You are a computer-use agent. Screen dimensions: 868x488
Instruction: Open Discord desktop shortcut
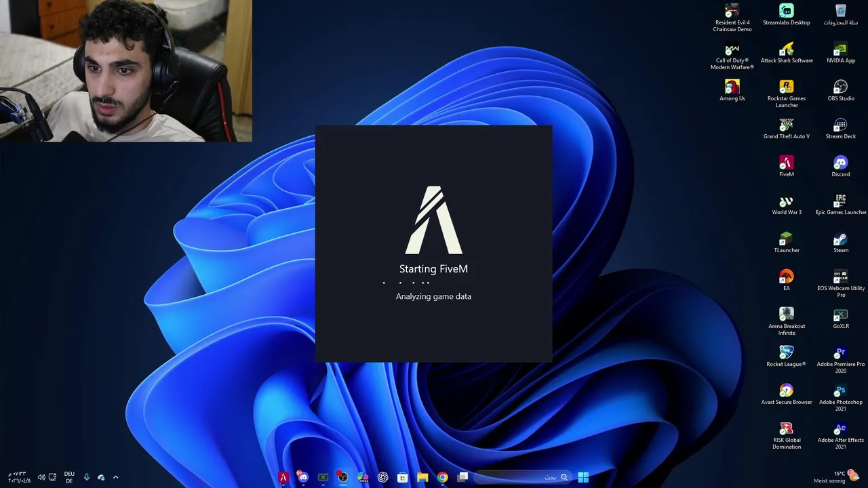coord(840,167)
